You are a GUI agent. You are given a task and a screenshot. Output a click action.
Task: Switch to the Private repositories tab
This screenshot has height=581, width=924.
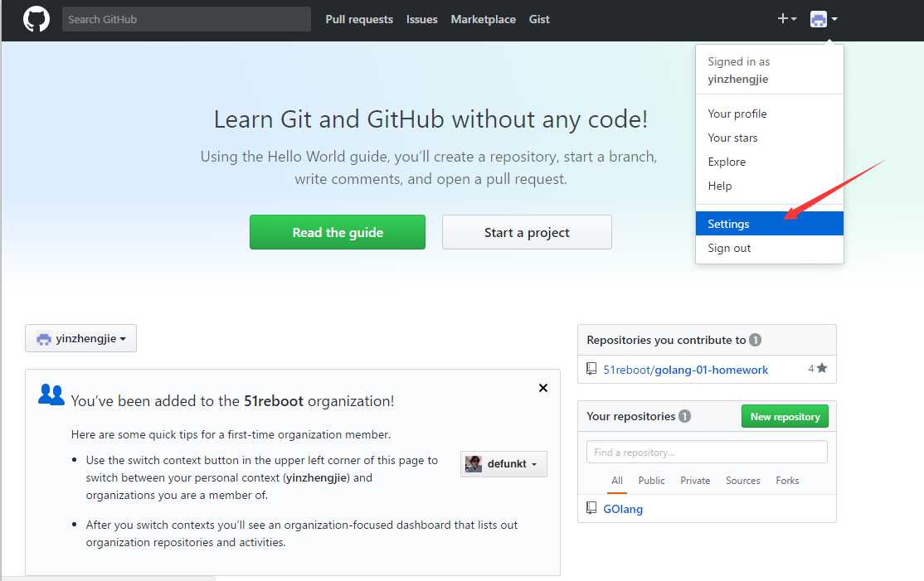coord(695,481)
